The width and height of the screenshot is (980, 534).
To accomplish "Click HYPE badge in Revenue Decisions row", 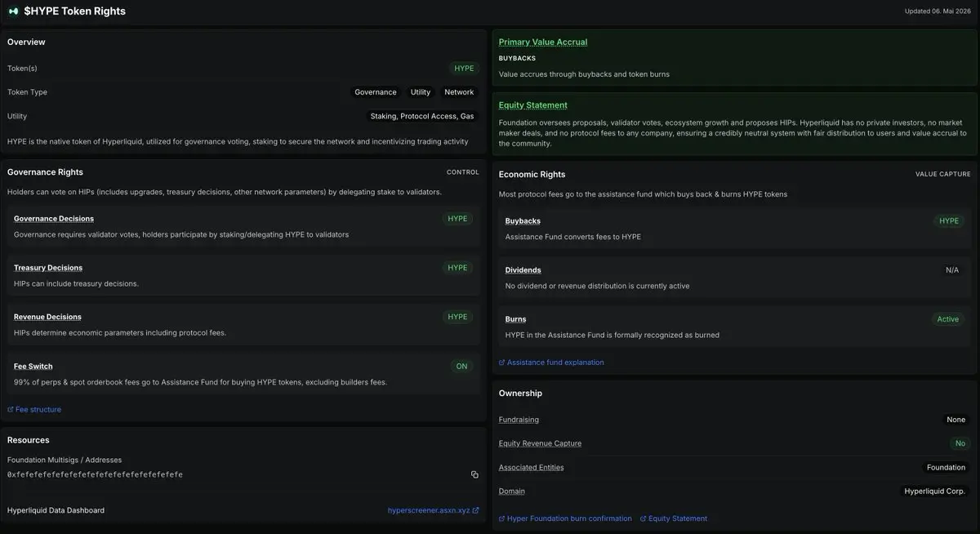I will click(x=458, y=317).
